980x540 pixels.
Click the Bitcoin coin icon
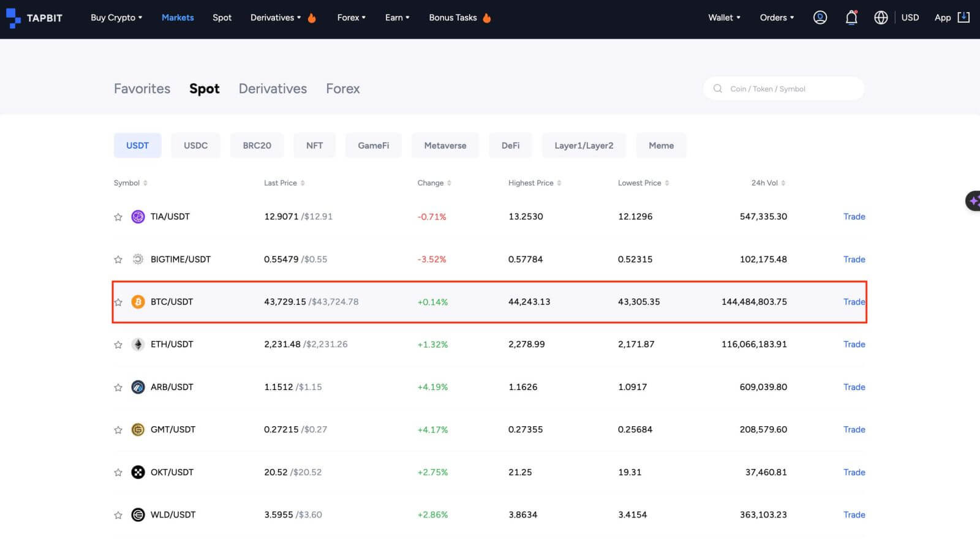click(138, 302)
